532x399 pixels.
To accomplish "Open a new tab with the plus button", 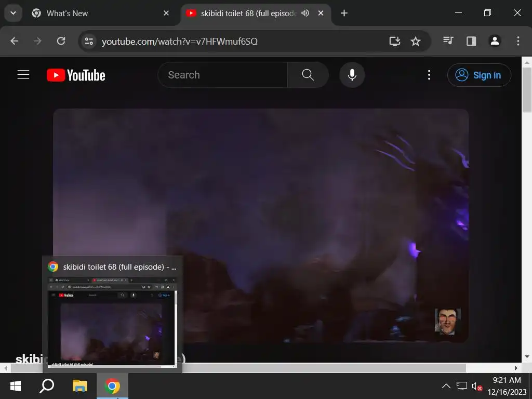I will click(344, 13).
